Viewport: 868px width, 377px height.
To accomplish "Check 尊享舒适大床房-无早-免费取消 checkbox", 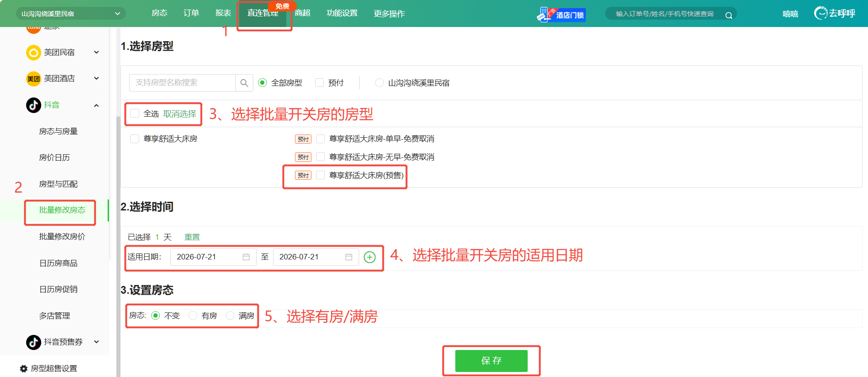I will point(321,157).
